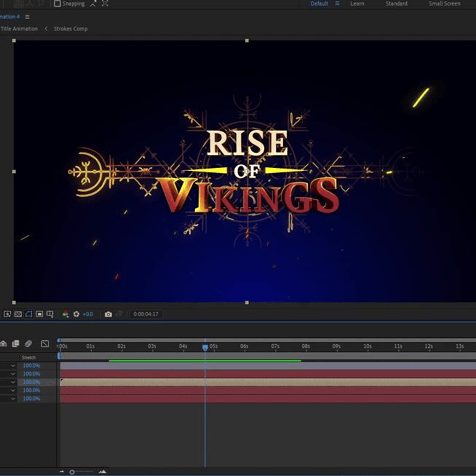This screenshot has height=476, width=476.
Task: Switch to the Standard workspace
Action: [397, 4]
